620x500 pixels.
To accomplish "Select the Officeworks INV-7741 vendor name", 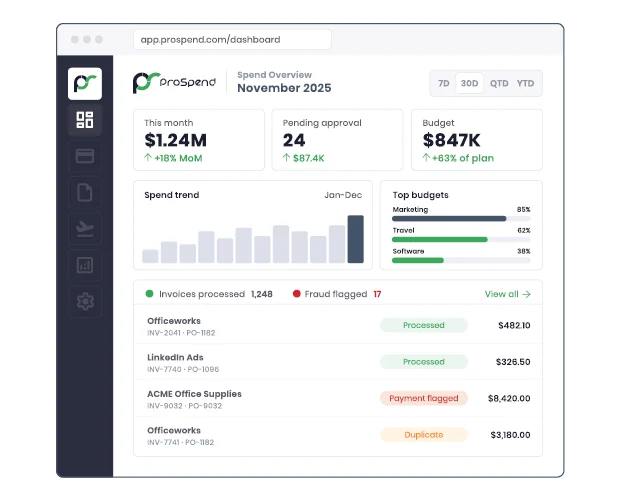I will click(x=174, y=430).
